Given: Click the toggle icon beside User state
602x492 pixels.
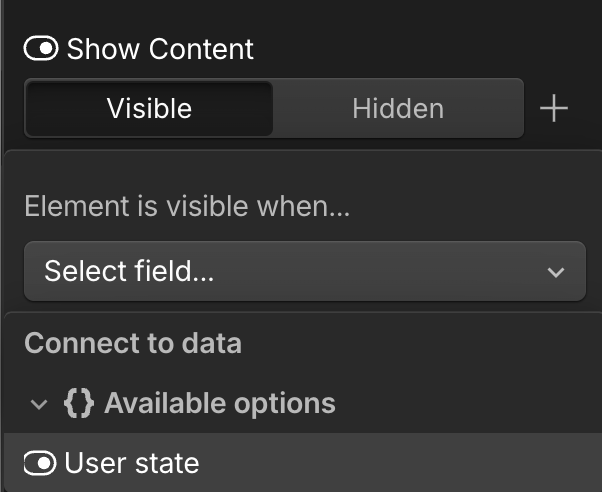Looking at the screenshot, I should (41, 463).
